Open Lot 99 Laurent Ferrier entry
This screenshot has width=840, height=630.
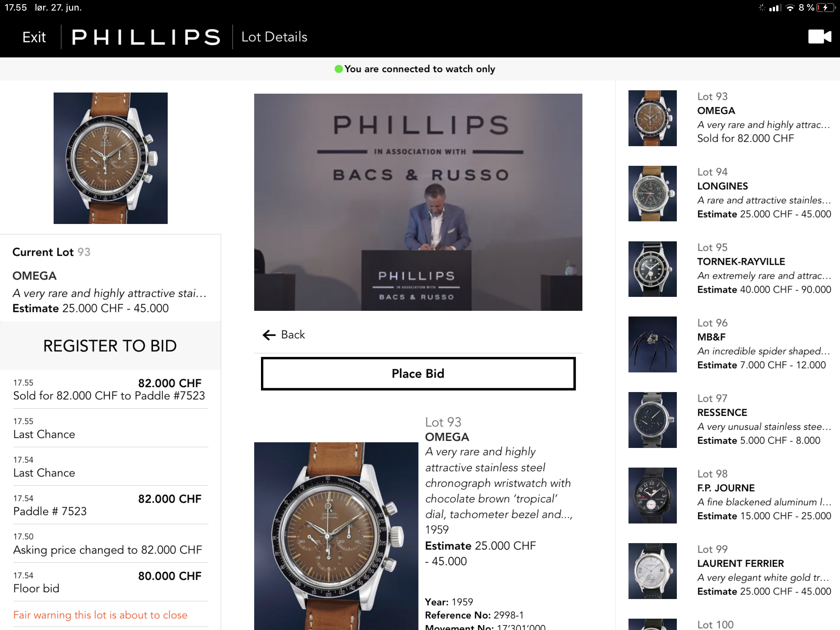730,571
